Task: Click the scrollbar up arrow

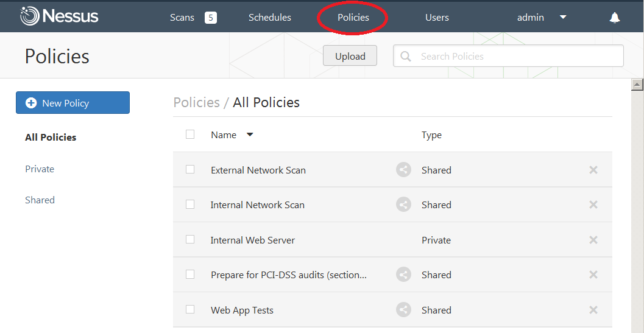Action: point(637,85)
